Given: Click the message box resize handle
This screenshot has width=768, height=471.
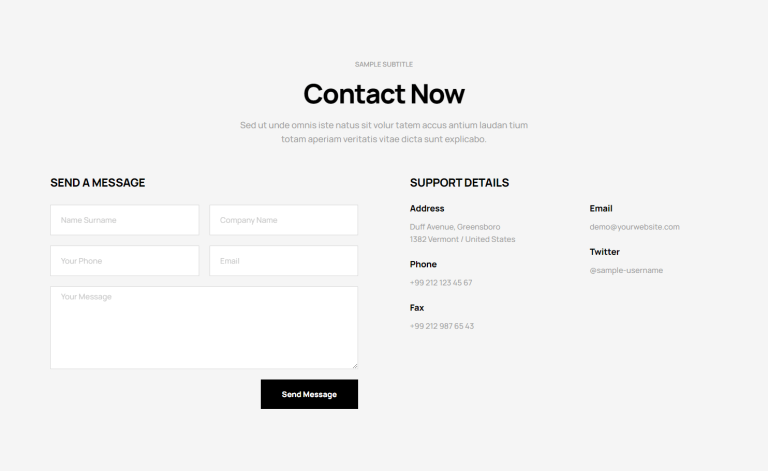Looking at the screenshot, I should (x=354, y=365).
